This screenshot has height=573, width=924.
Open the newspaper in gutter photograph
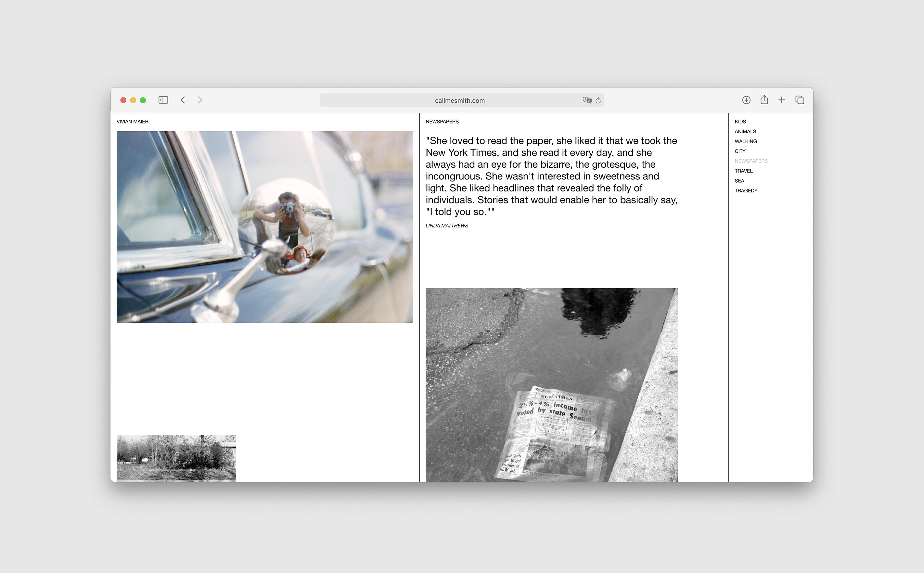pos(551,384)
